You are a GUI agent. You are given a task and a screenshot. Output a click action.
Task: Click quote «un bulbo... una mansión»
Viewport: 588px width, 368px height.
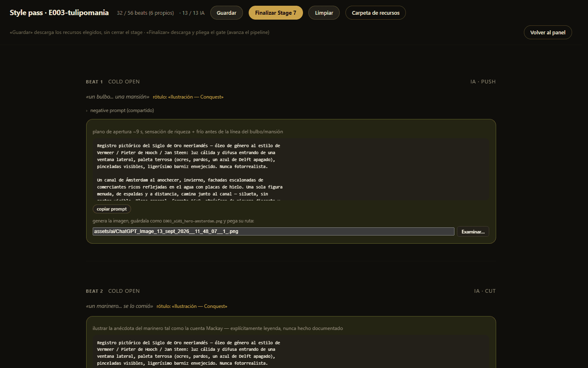coord(118,97)
